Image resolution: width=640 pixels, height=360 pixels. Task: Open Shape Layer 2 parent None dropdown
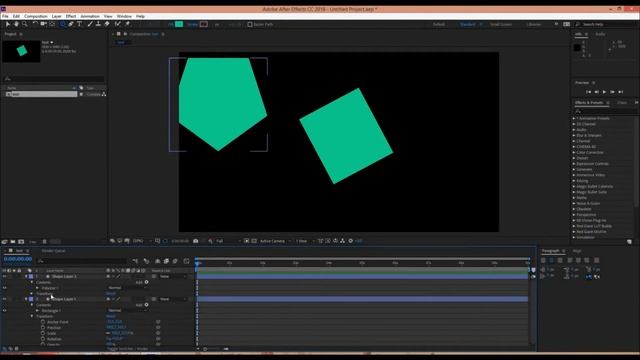point(173,277)
